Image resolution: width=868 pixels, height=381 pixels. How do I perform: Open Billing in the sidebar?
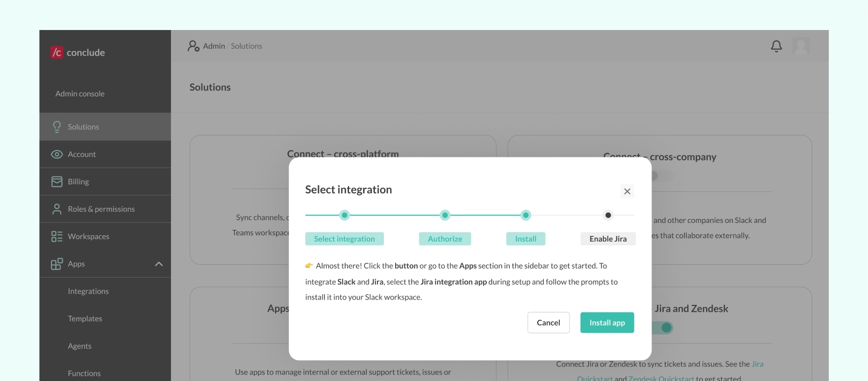(x=105, y=182)
